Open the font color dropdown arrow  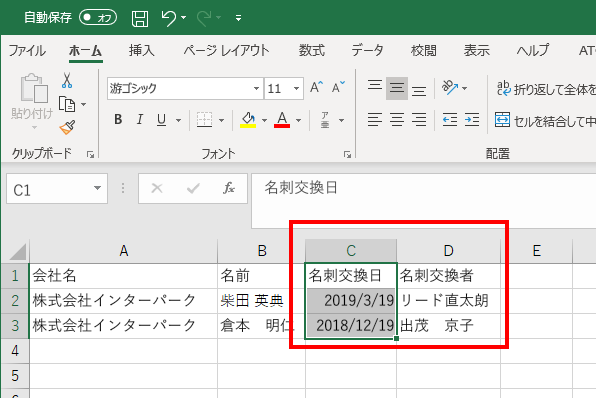pyautogui.click(x=298, y=121)
